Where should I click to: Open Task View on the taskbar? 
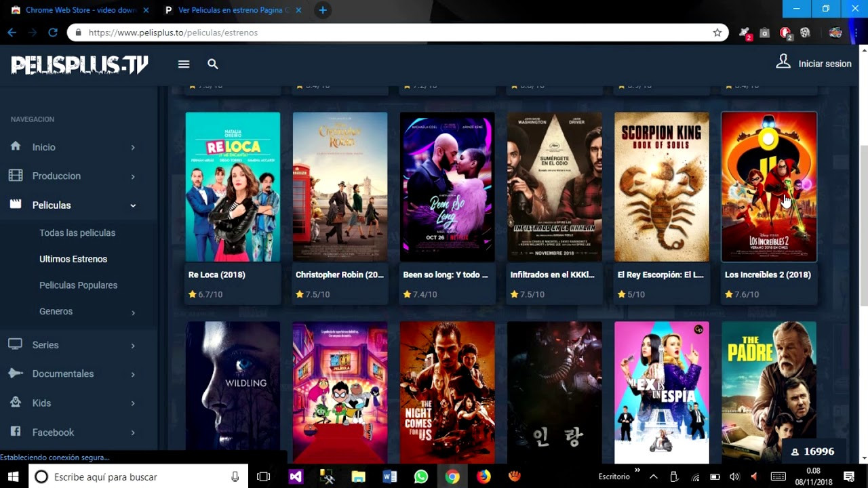(x=264, y=476)
